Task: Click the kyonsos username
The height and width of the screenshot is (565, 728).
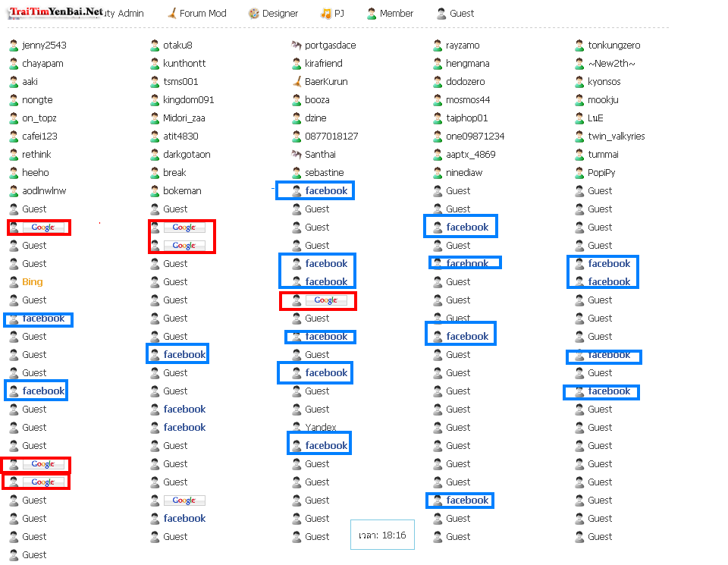Action: click(x=604, y=82)
